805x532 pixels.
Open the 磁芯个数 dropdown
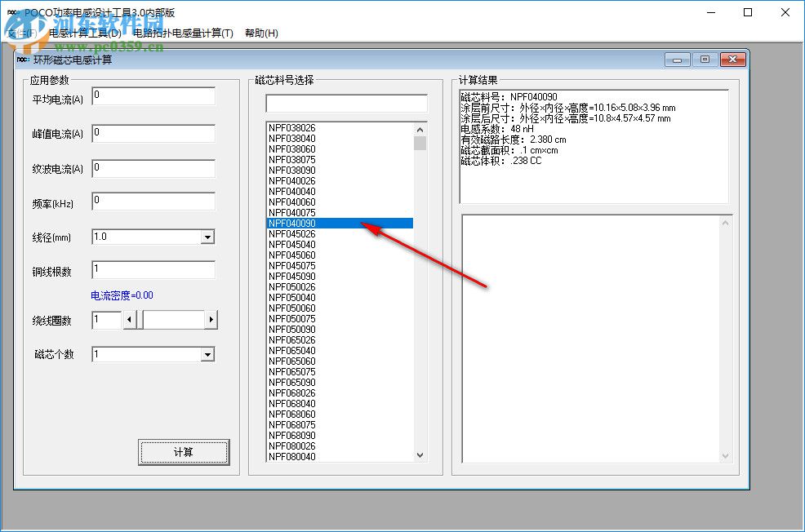[x=152, y=353]
